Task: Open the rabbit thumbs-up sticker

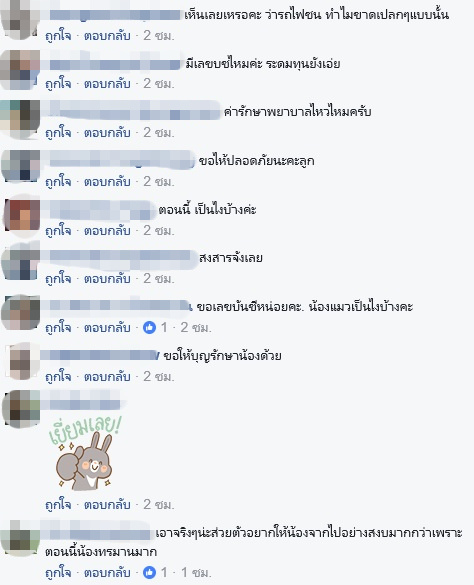Action: click(x=85, y=453)
